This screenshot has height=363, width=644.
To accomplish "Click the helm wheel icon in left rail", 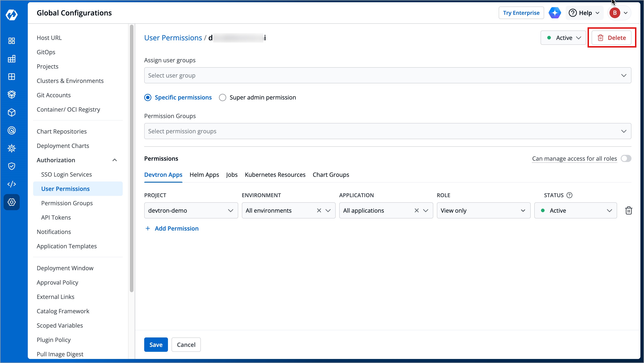I will (11, 148).
